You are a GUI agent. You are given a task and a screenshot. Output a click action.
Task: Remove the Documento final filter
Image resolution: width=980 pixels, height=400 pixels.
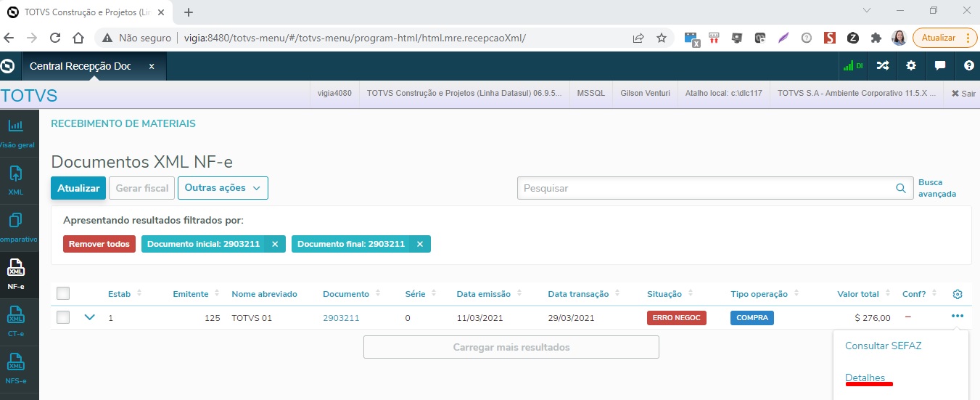(420, 244)
